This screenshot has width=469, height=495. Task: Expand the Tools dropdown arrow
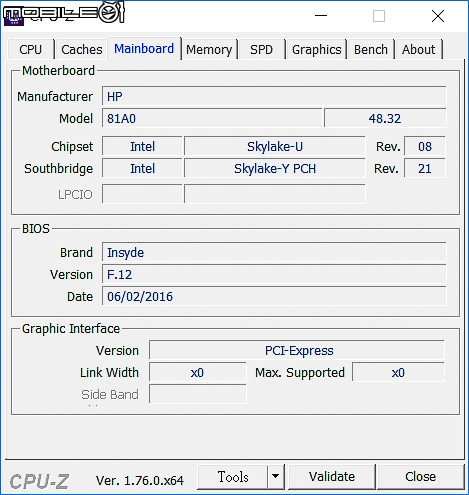click(276, 477)
